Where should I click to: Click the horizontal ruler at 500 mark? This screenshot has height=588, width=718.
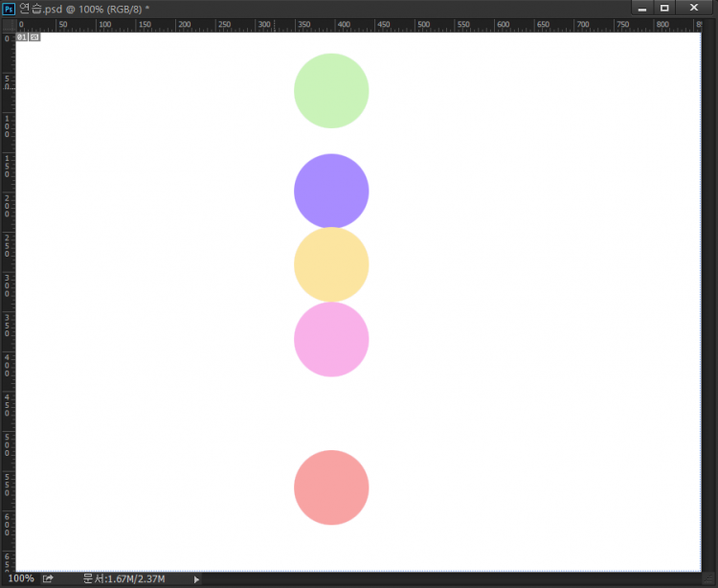pos(461,25)
